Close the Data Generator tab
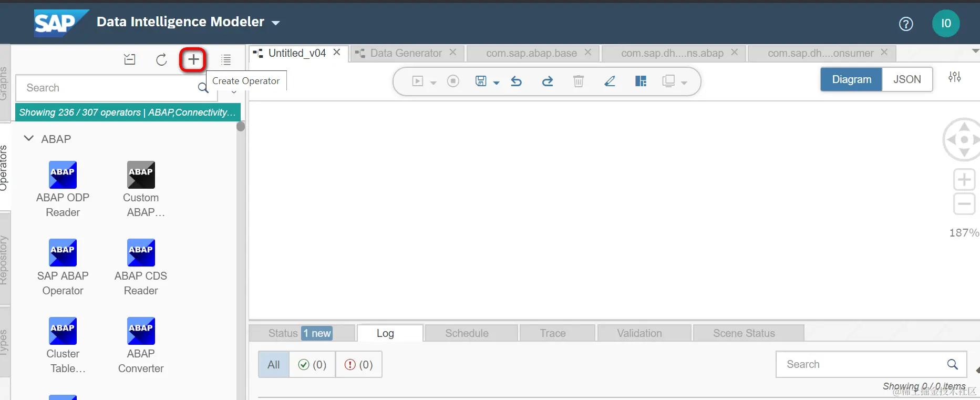This screenshot has width=980, height=400. 453,52
